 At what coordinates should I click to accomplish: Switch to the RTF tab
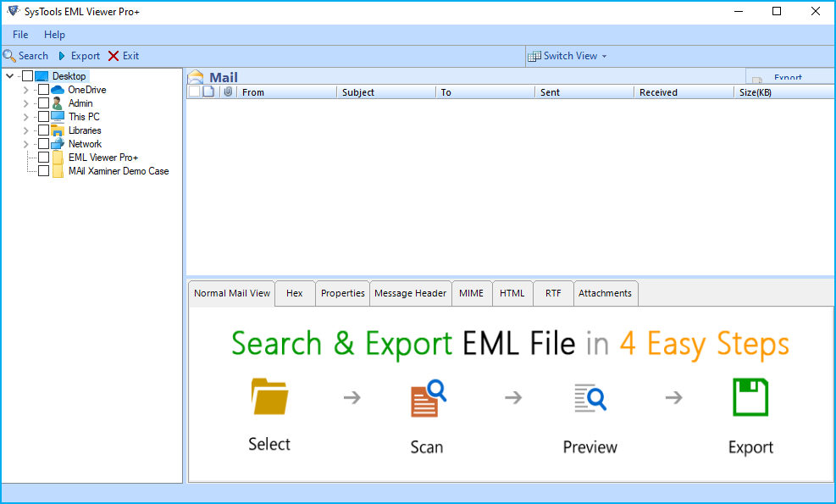click(x=553, y=293)
